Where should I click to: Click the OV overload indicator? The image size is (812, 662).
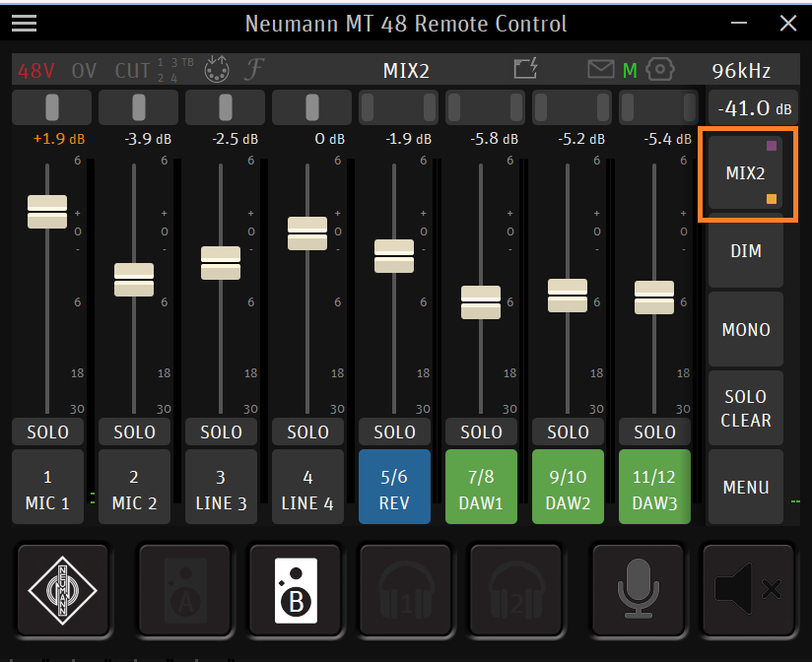click(84, 70)
